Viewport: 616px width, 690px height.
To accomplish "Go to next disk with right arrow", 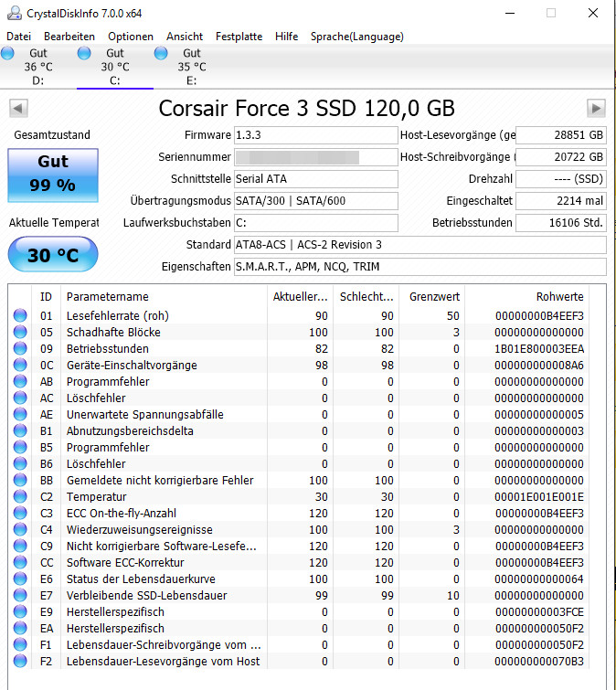I will [x=596, y=108].
